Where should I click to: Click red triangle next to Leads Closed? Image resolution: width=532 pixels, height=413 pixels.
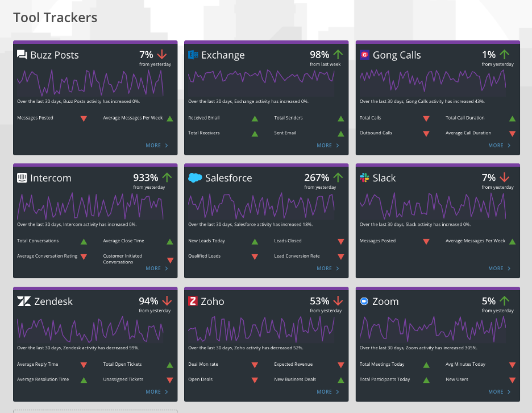[x=341, y=241]
